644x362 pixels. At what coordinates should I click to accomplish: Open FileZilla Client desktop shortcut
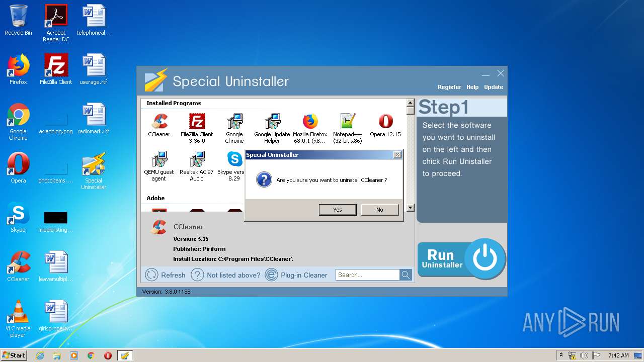[56, 69]
